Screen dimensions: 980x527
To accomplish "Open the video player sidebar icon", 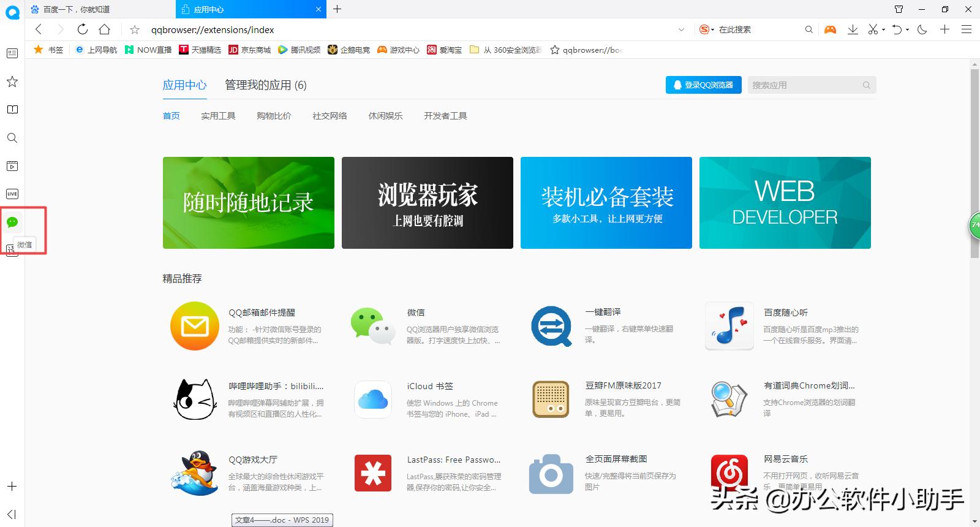I will click(12, 166).
